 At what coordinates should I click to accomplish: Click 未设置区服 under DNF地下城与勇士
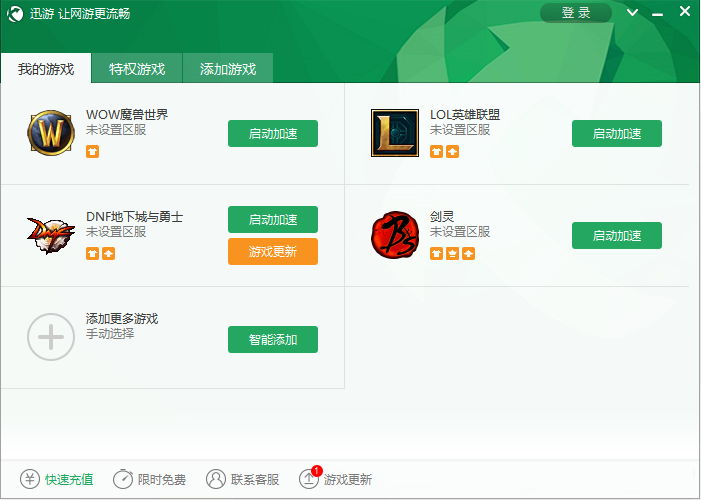pyautogui.click(x=116, y=232)
